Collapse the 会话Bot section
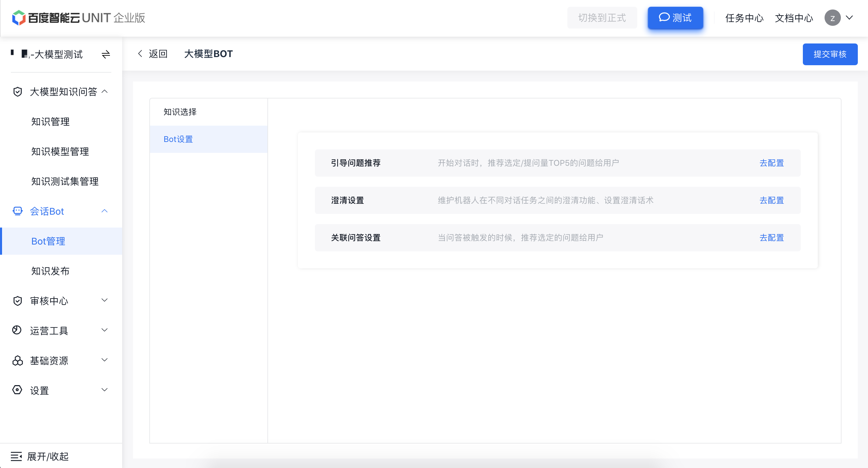 [105, 211]
